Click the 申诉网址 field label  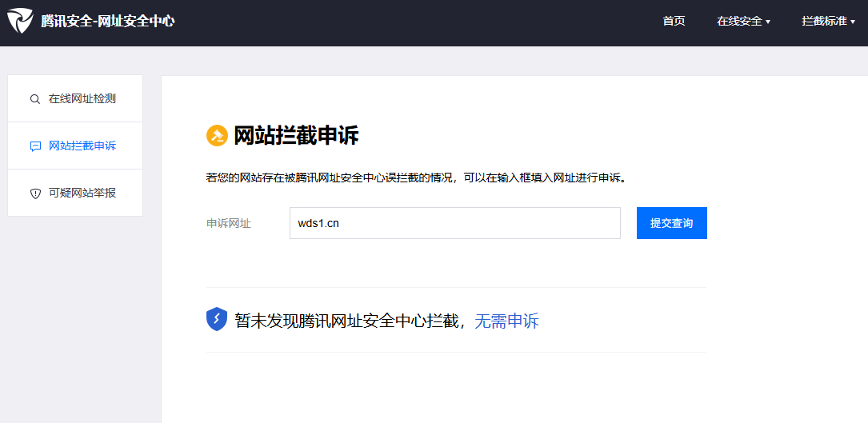click(x=229, y=224)
